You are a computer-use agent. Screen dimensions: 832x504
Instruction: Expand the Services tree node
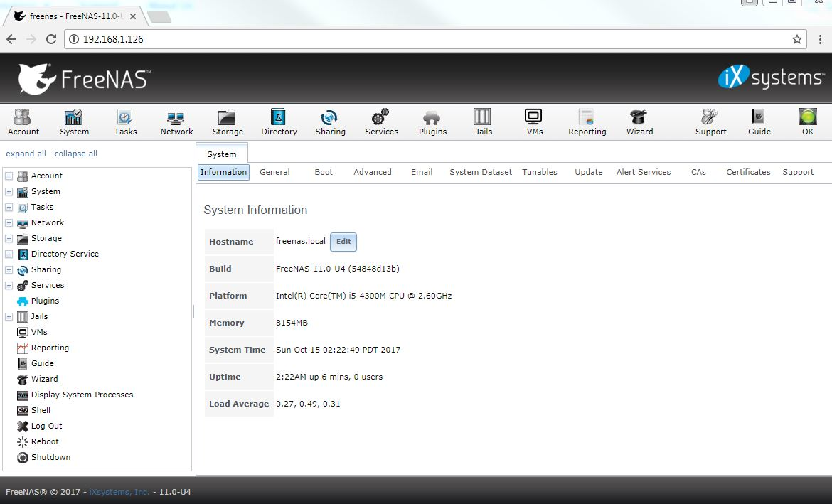9,286
